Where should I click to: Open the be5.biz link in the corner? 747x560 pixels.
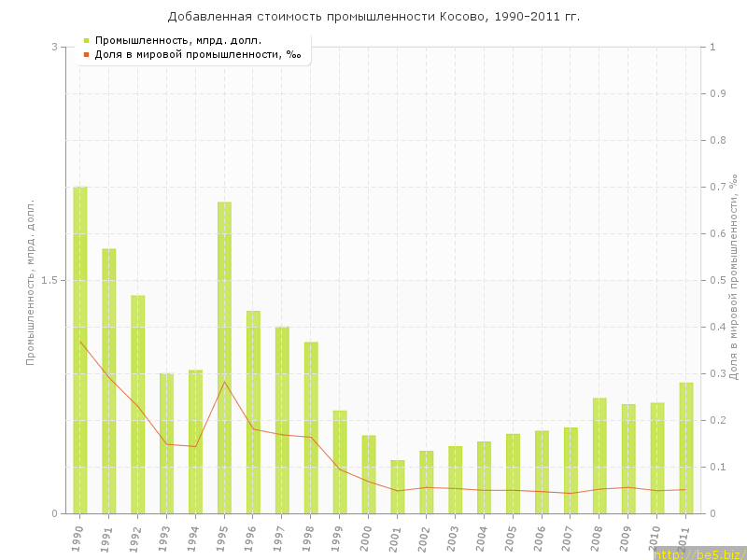pyautogui.click(x=699, y=553)
